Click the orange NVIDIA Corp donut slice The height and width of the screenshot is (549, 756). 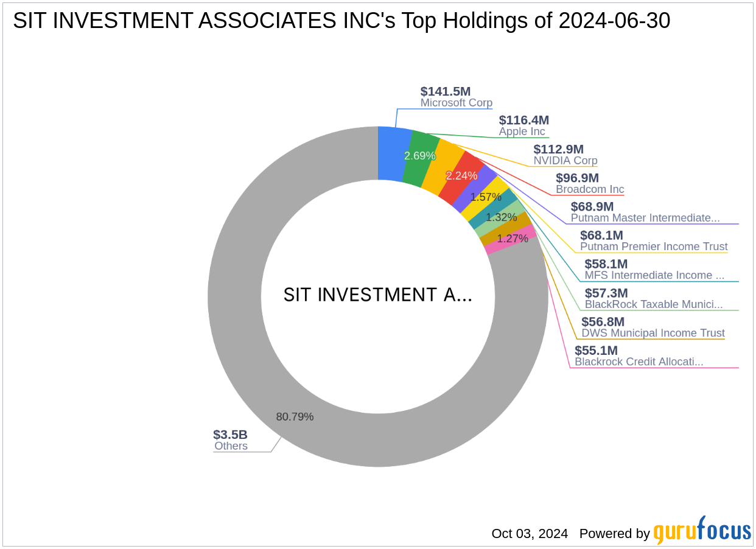[x=444, y=167]
